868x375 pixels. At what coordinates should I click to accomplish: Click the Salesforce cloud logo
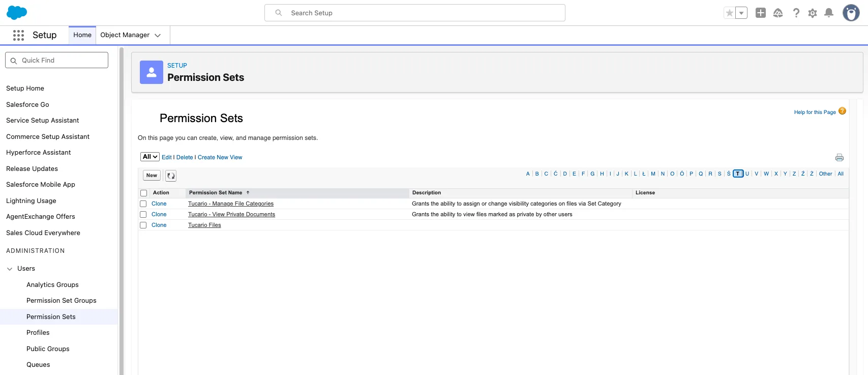[17, 13]
